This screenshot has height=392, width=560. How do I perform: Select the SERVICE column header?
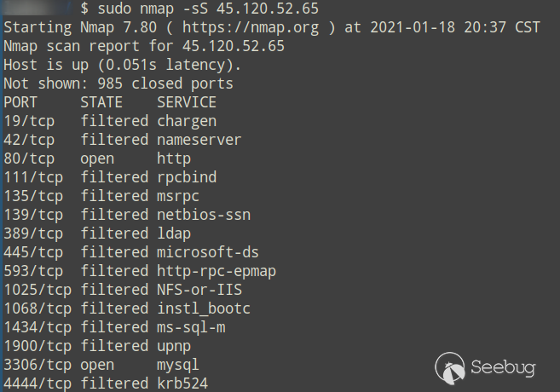point(187,102)
